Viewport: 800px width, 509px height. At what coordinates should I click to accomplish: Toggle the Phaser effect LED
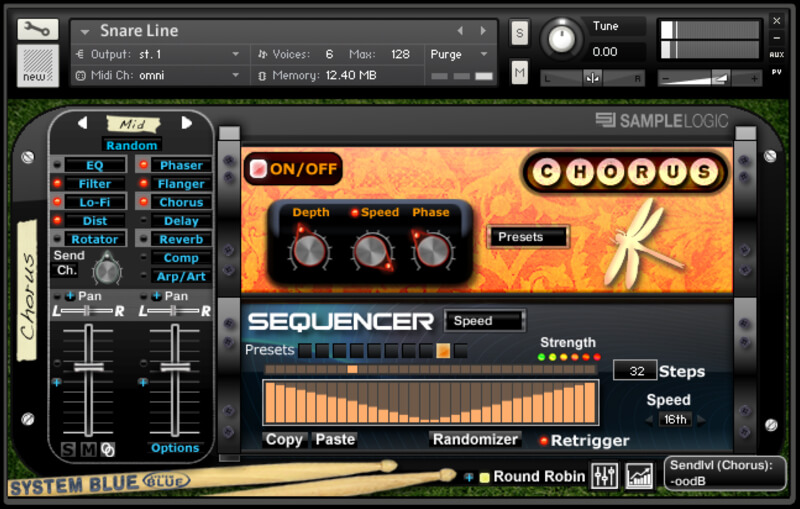[144, 165]
